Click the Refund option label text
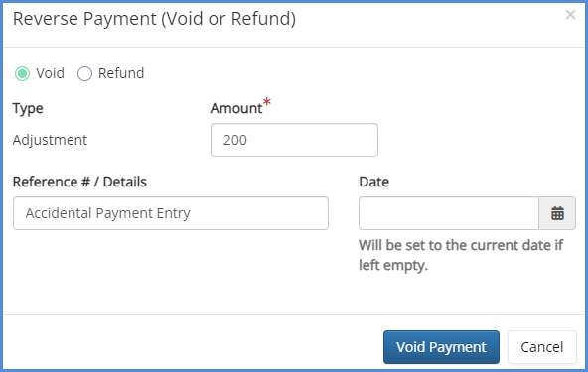This screenshot has height=372, width=588. coord(121,73)
